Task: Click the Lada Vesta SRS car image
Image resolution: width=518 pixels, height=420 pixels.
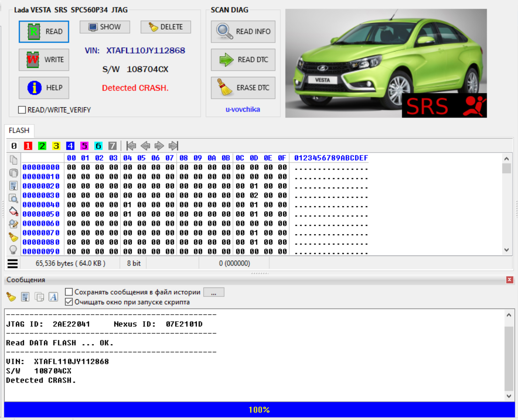Action: (386, 63)
